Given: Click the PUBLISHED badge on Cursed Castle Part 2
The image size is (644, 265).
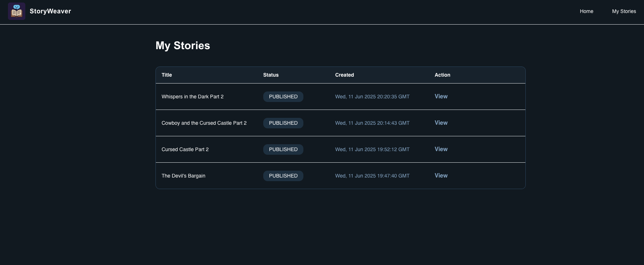Looking at the screenshot, I should click(283, 149).
